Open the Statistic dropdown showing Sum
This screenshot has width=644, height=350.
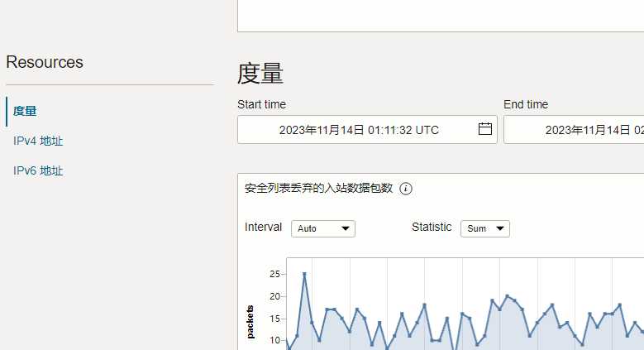click(x=485, y=228)
